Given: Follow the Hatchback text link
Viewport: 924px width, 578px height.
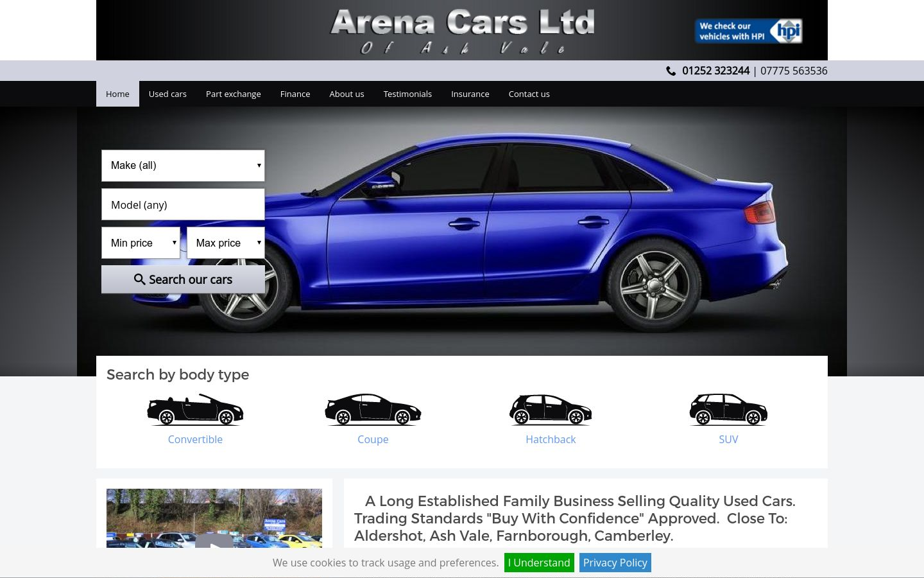Looking at the screenshot, I should (551, 439).
